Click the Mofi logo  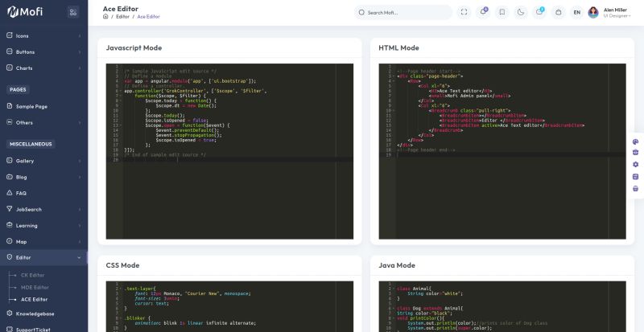(x=25, y=12)
